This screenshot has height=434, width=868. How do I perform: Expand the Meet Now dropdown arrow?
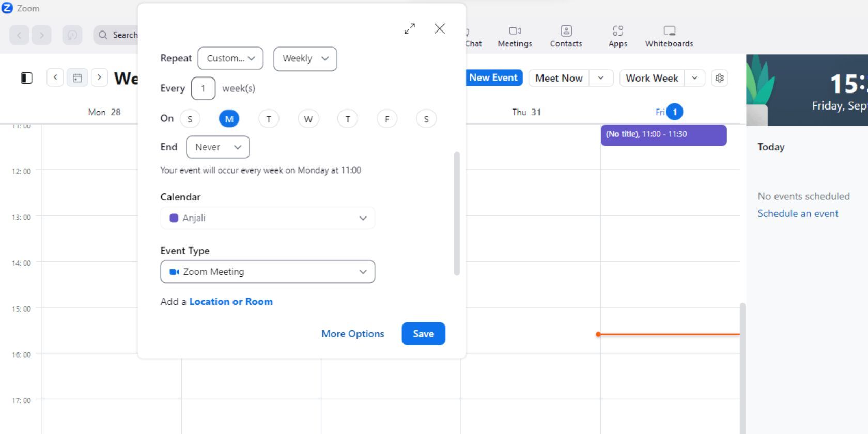click(601, 78)
